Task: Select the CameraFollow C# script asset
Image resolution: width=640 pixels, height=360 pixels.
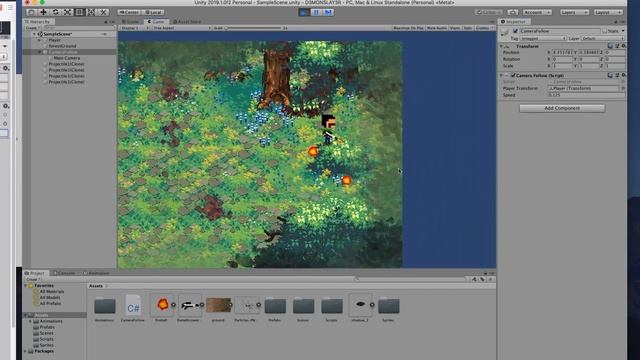Action: (x=133, y=308)
